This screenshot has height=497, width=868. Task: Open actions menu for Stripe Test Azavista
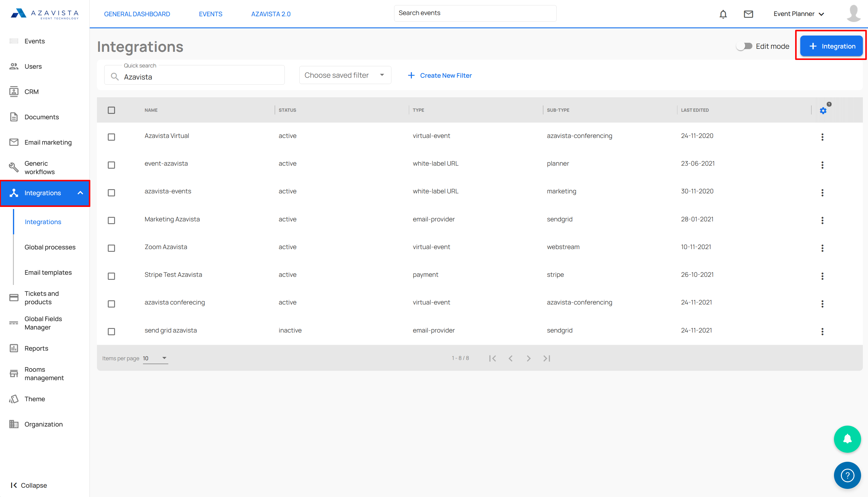(x=822, y=276)
